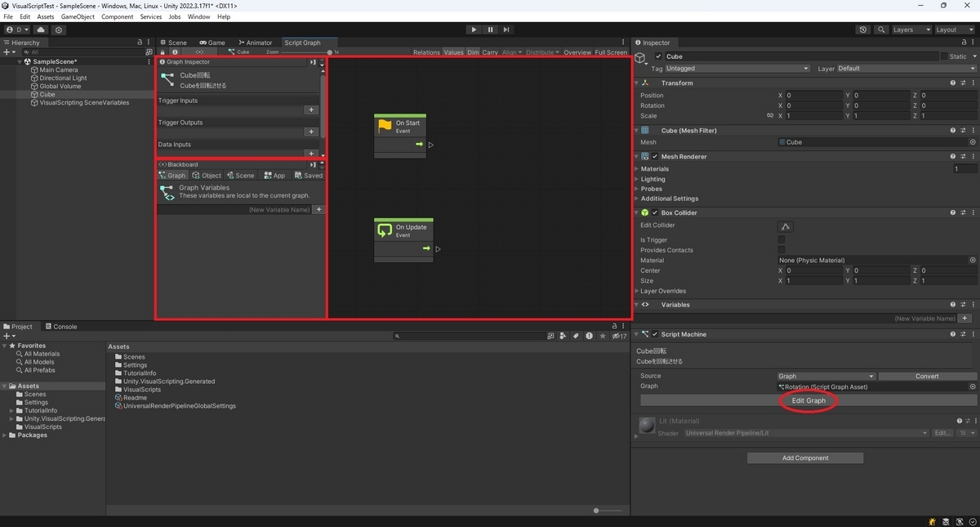
Task: Add a Trigger Output with plus button
Action: pos(310,132)
